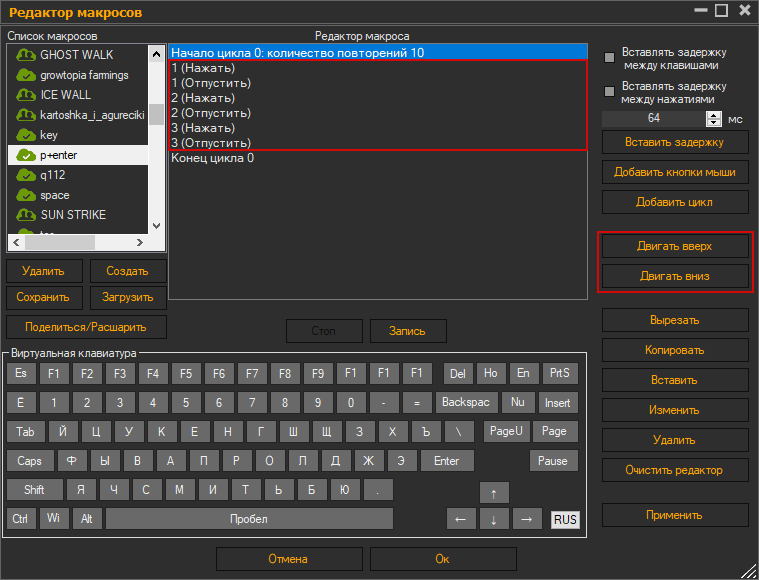Click Вставить button on right panel
The image size is (759, 580).
point(675,381)
